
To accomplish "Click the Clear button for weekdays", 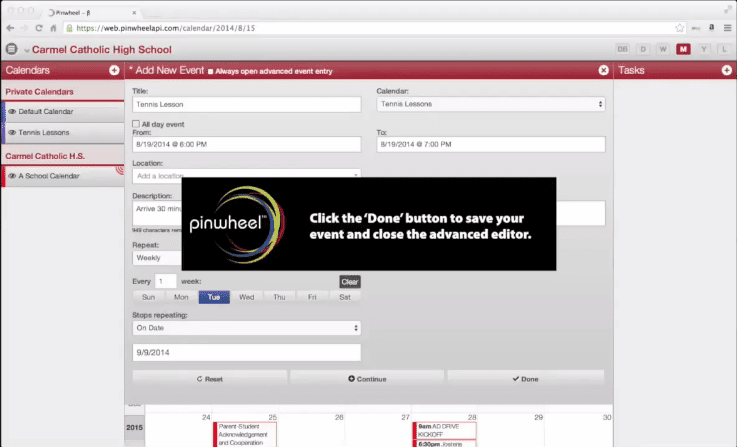I will point(350,282).
